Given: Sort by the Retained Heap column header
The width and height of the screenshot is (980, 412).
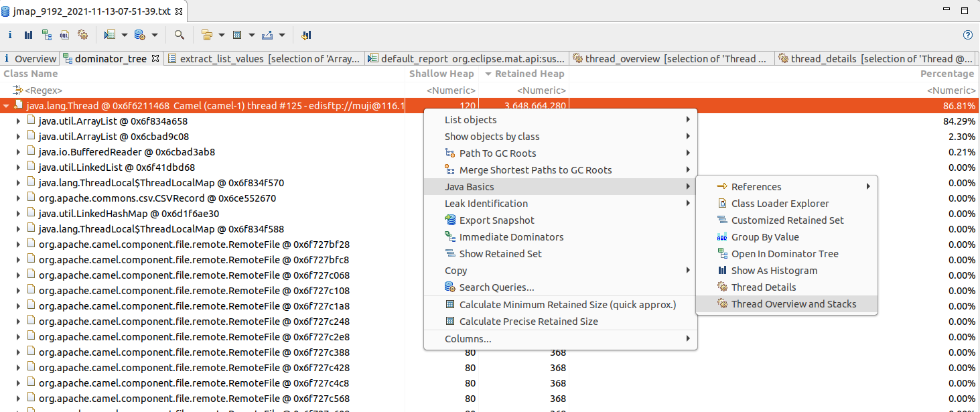Looking at the screenshot, I should click(x=524, y=74).
